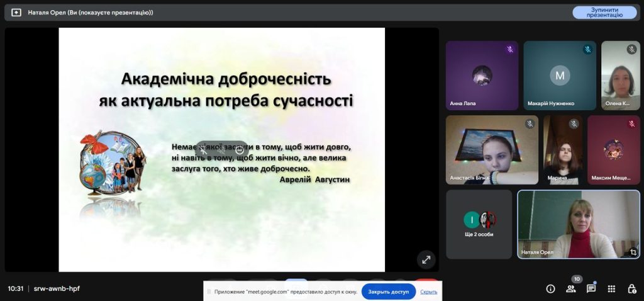Click the remove pin icon on slide overlay
This screenshot has height=301, width=644.
click(x=240, y=150)
